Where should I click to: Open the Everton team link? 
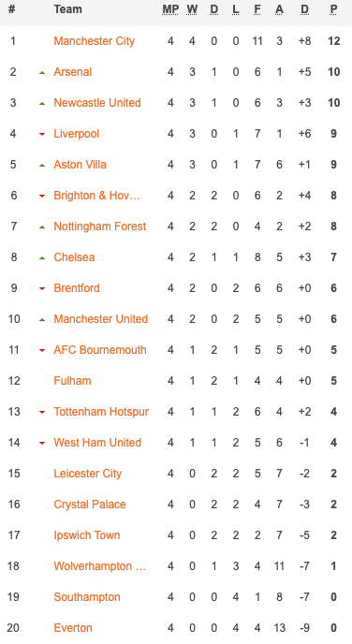pos(73,628)
